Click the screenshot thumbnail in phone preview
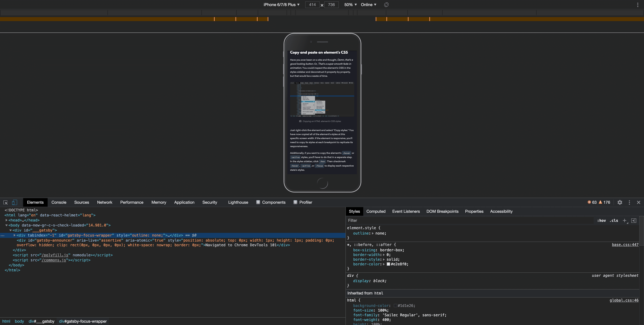The height and width of the screenshot is (325, 644). pos(322,99)
